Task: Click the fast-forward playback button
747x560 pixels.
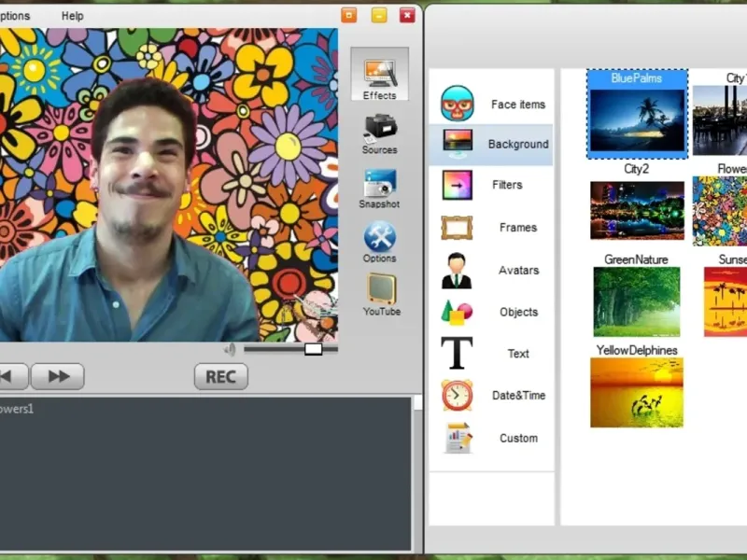Action: point(58,376)
